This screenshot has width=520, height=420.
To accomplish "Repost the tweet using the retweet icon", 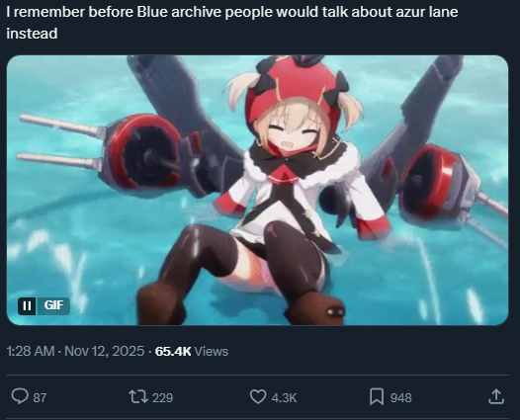I will click(x=138, y=397).
